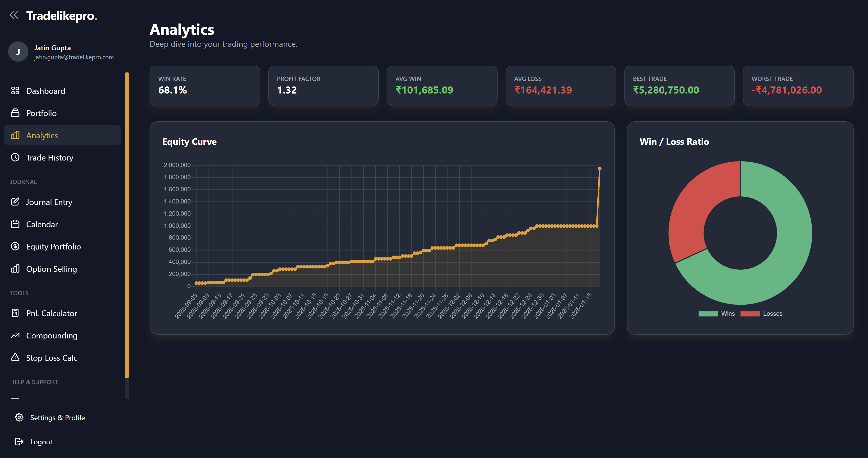Click the Compounding trend arrow icon
The image size is (868, 458).
pos(15,335)
